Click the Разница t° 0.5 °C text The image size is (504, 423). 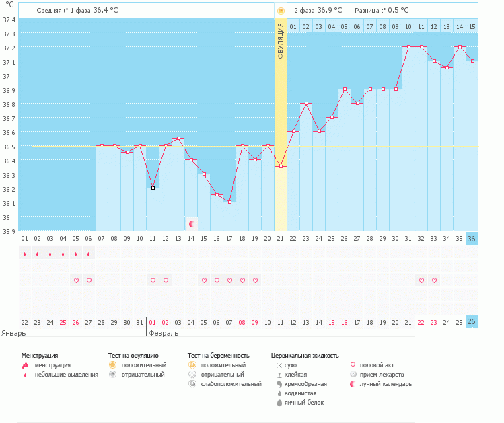(382, 11)
